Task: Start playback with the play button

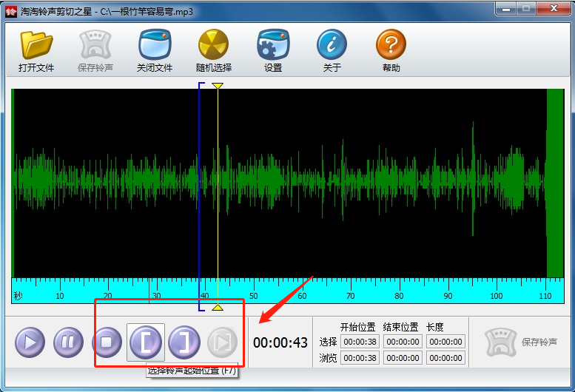Action: 30,342
